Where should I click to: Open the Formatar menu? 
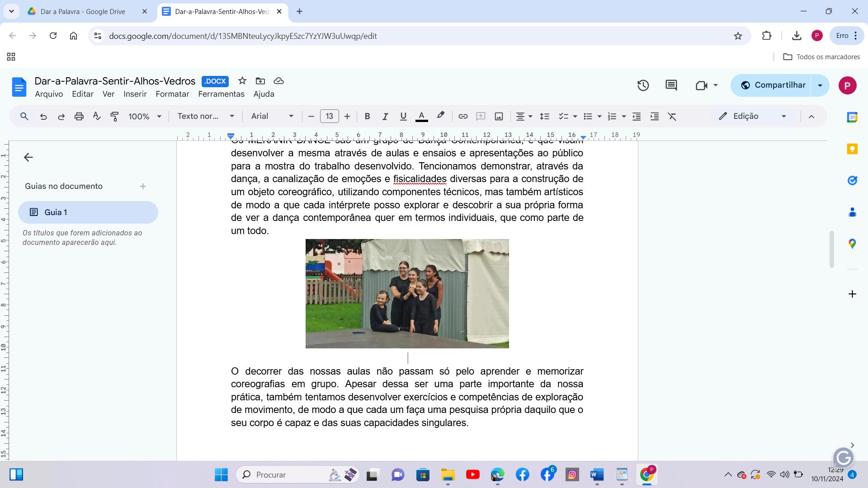coord(172,94)
